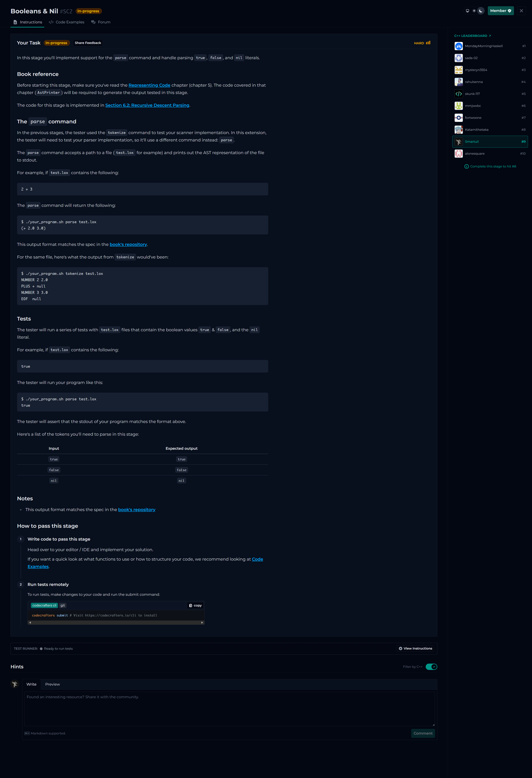
Task: Select the codecrafters cli option
Action: [44, 605]
